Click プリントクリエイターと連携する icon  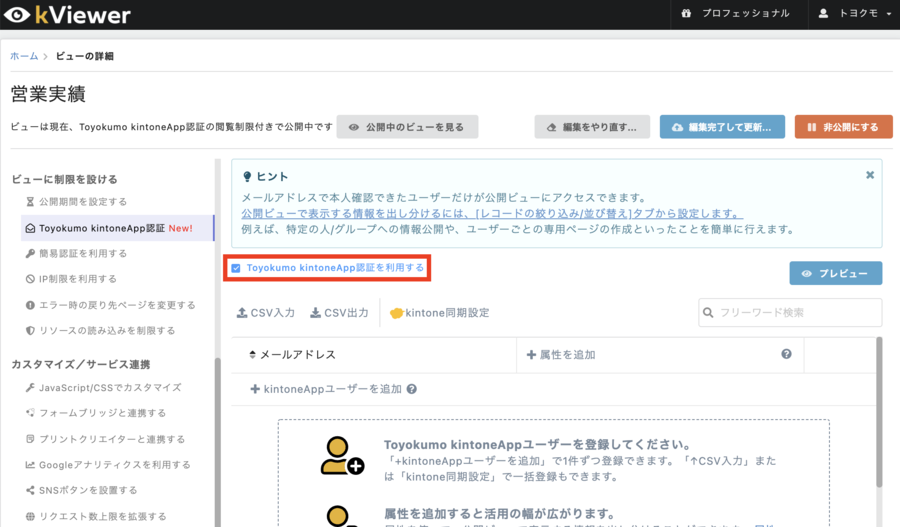30,439
